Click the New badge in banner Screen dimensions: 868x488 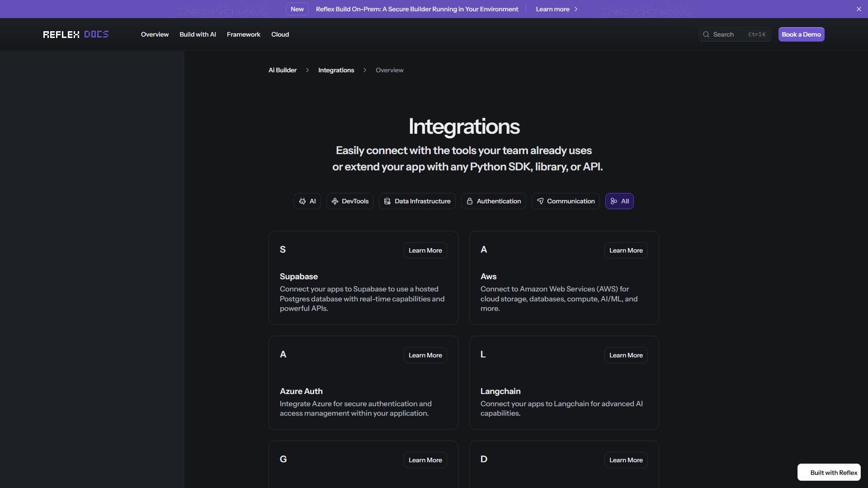[x=297, y=9]
